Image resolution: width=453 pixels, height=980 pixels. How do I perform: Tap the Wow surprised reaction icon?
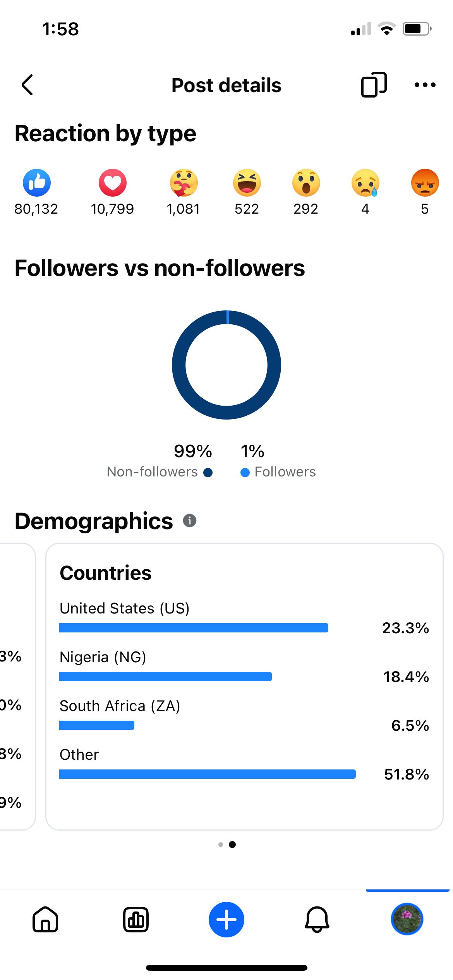coord(306,183)
